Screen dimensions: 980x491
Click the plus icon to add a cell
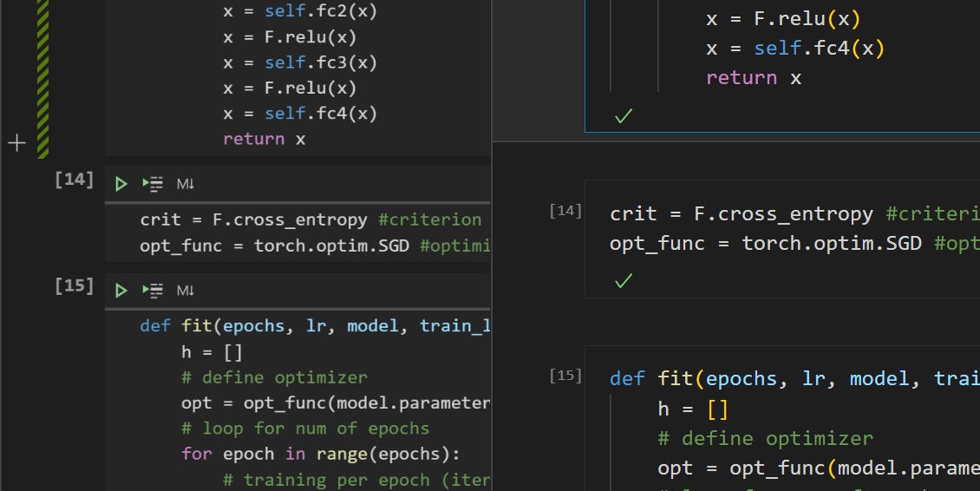point(16,143)
